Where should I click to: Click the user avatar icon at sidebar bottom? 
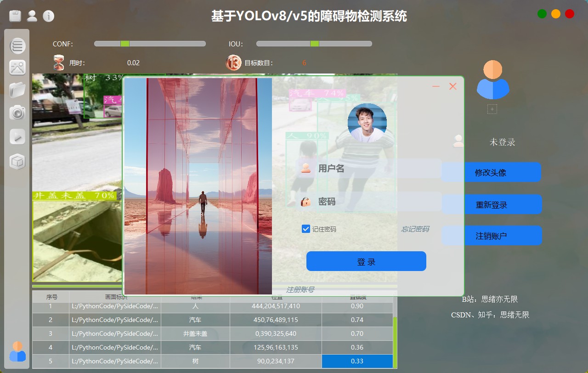coord(17,351)
